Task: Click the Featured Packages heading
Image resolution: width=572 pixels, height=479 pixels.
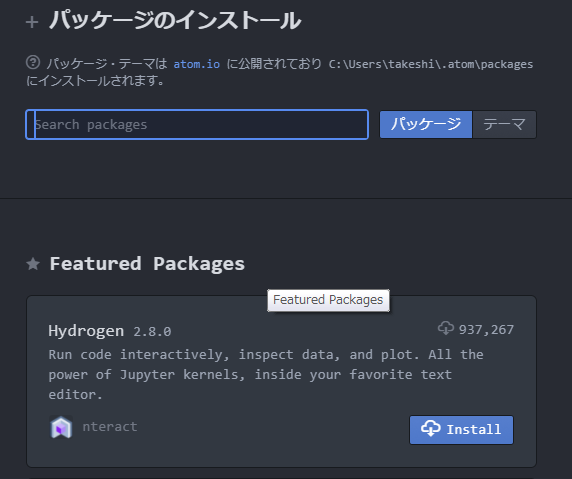Action: pos(147,264)
